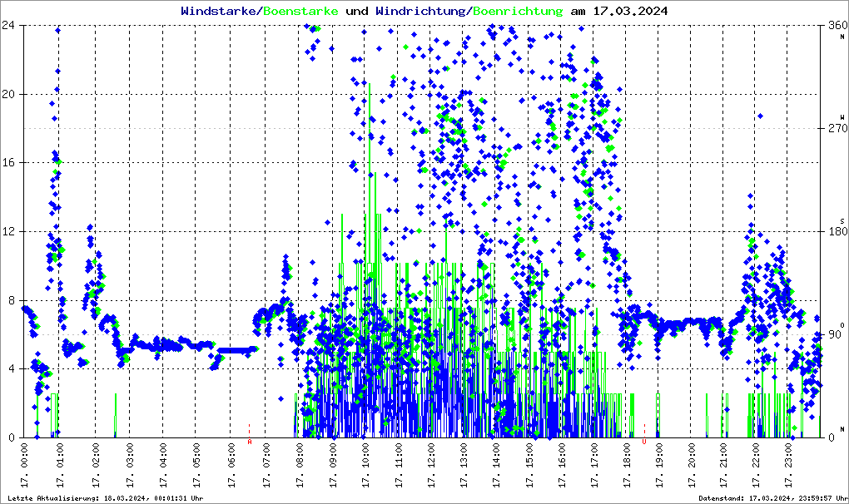Click the '17. 23:00' time axis label
Image resolution: width=849 pixels, height=504 pixels.
[x=788, y=466]
